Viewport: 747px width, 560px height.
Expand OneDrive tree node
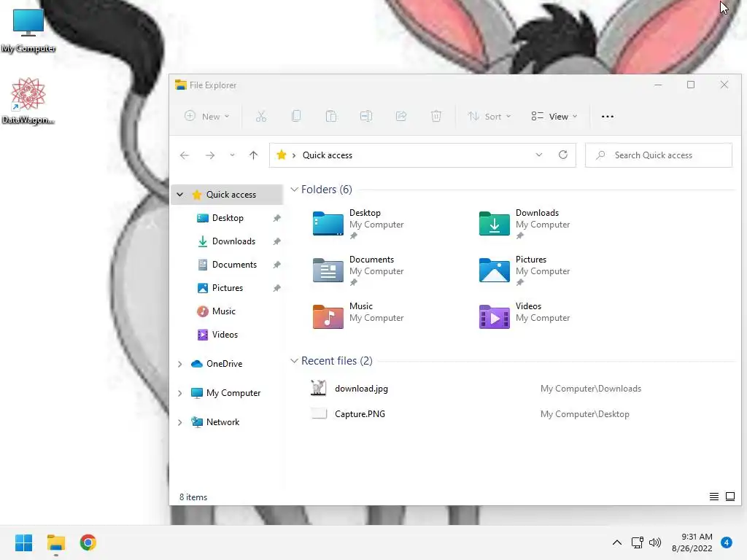pos(179,364)
